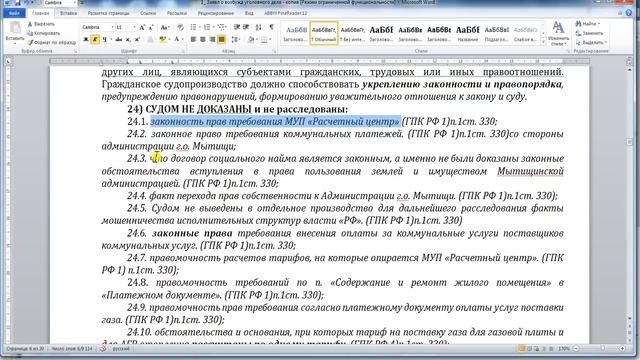This screenshot has height=360, width=640.
Task: Switch to References (Ссылки) tab
Action: coord(148,13)
